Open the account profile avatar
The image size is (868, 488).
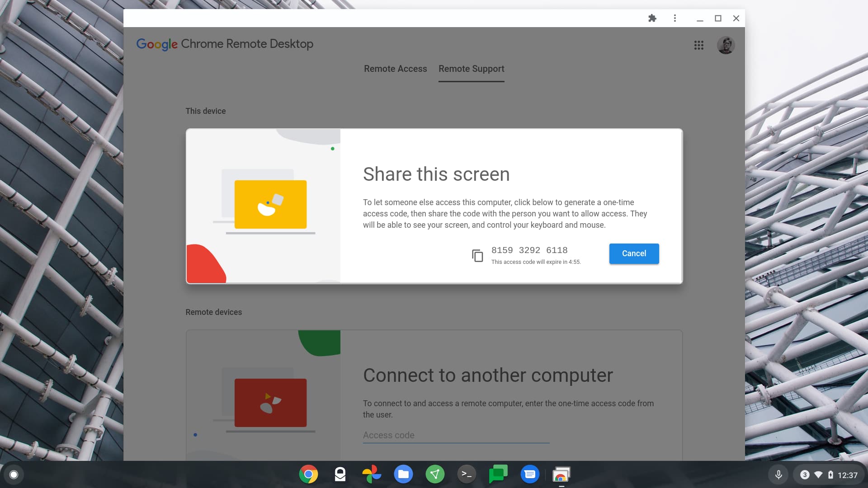pyautogui.click(x=726, y=45)
